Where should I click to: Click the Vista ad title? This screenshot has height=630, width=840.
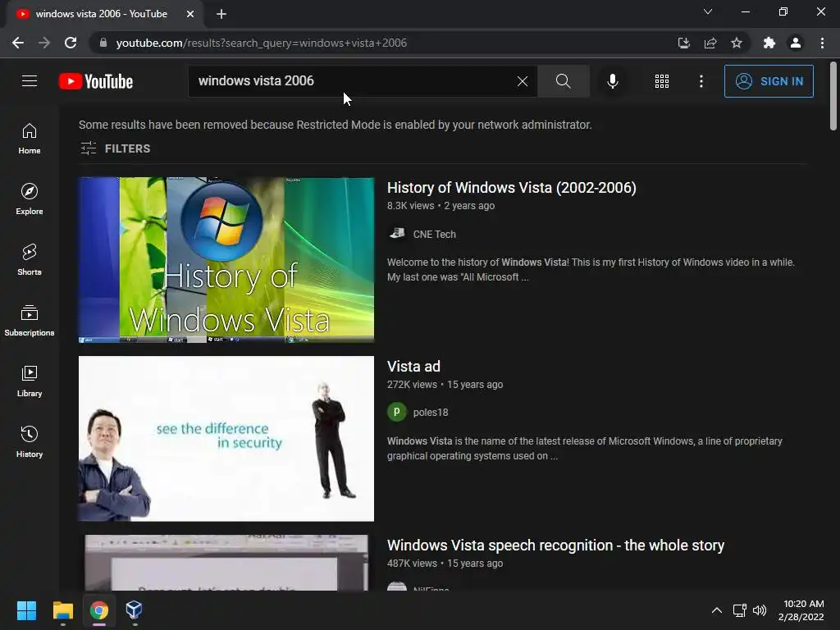413,367
